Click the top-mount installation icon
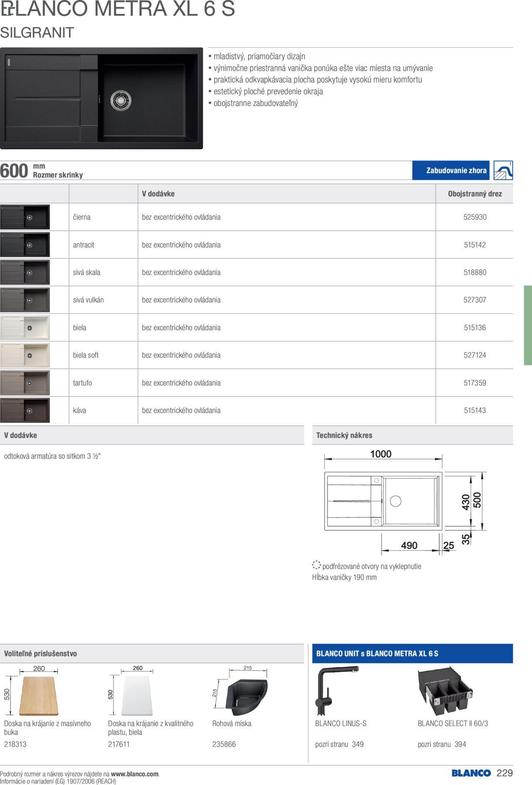The height and width of the screenshot is (785, 532). point(503,171)
